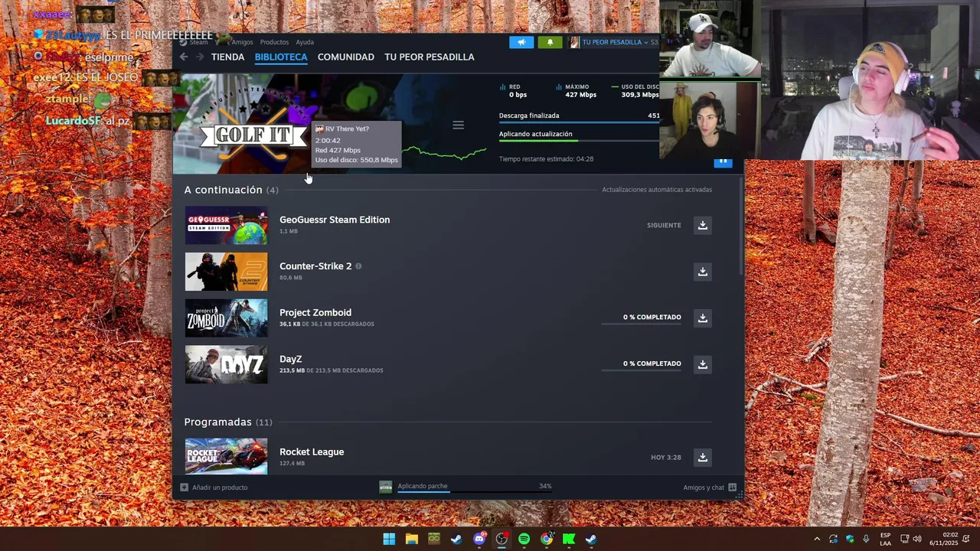Viewport: 980px width, 551px height.
Task: Click the 'A continuación (4)' heading
Action: pos(231,190)
